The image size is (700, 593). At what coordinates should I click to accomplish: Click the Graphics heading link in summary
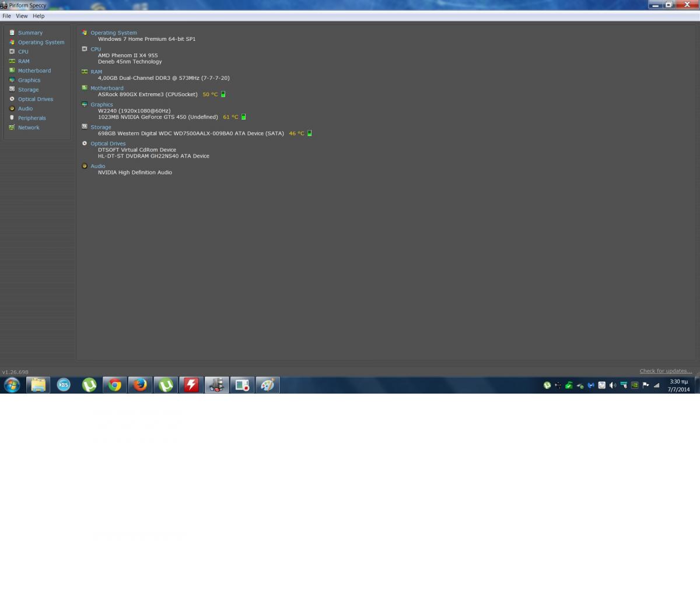(101, 104)
